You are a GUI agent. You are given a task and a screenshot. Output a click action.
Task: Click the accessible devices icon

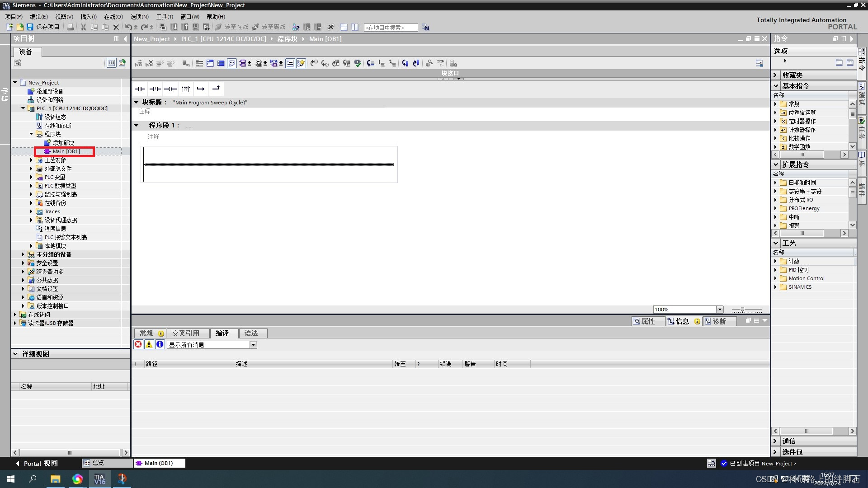click(296, 27)
